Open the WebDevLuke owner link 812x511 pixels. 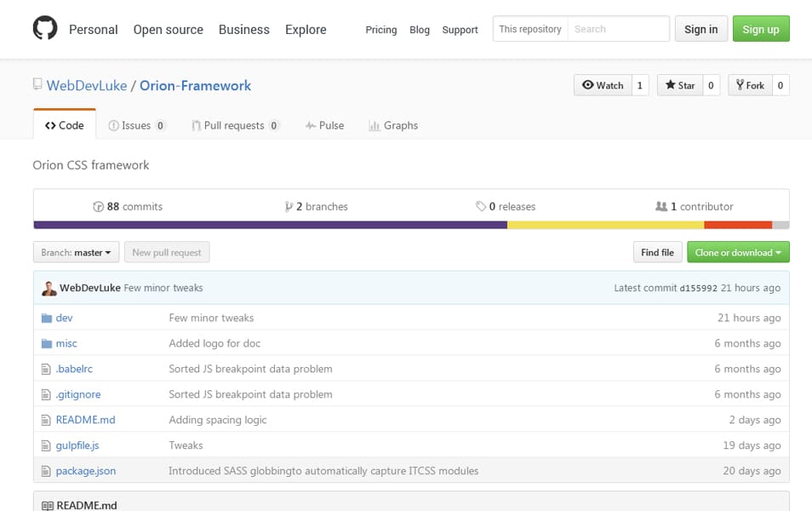click(87, 85)
